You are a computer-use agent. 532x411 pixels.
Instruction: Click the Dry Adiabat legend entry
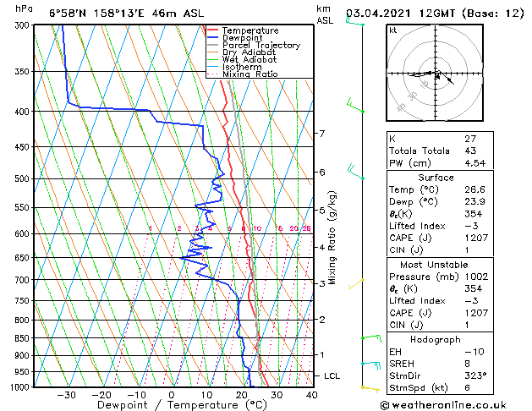pyautogui.click(x=242, y=52)
